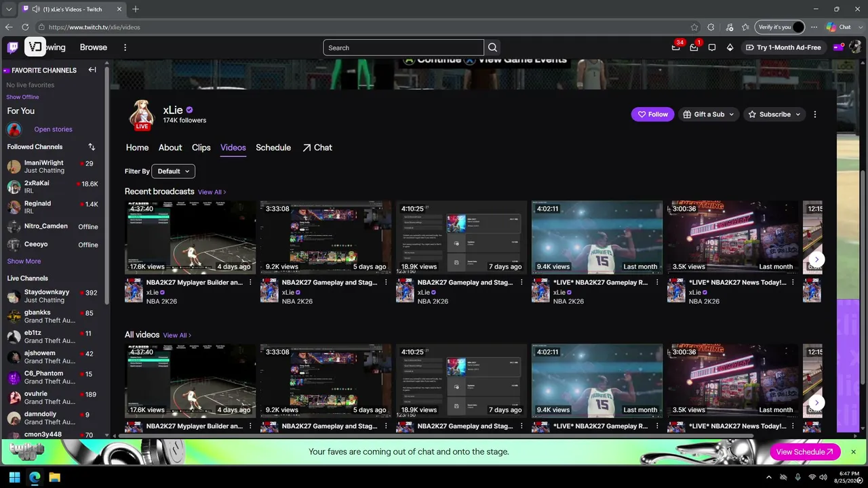The height and width of the screenshot is (488, 868).
Task: Open the Twitch inbox with the 1 badge
Action: pos(694,47)
